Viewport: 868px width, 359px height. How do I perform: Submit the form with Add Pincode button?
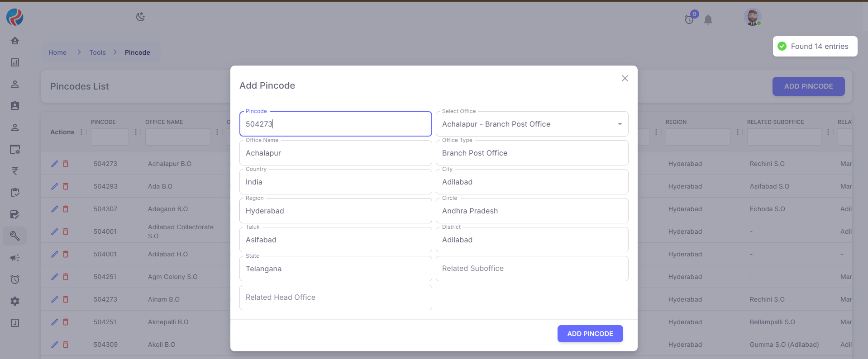[x=590, y=334]
